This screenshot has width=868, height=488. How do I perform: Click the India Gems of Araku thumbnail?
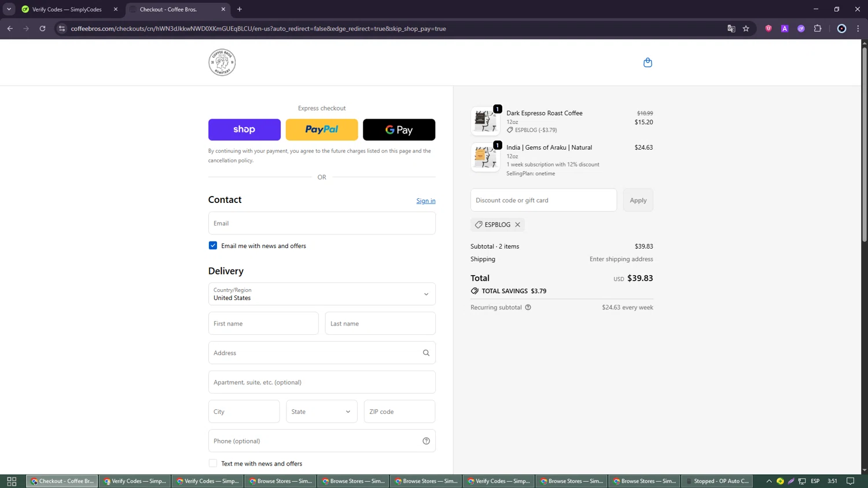coord(485,157)
